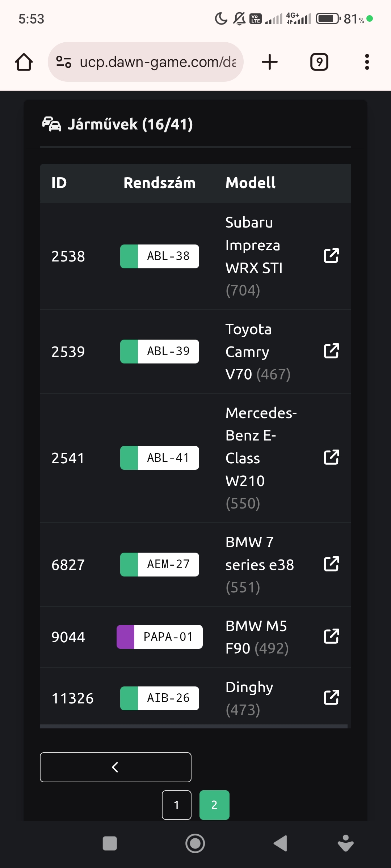
Task: Show open tabs switcher
Action: [x=319, y=62]
